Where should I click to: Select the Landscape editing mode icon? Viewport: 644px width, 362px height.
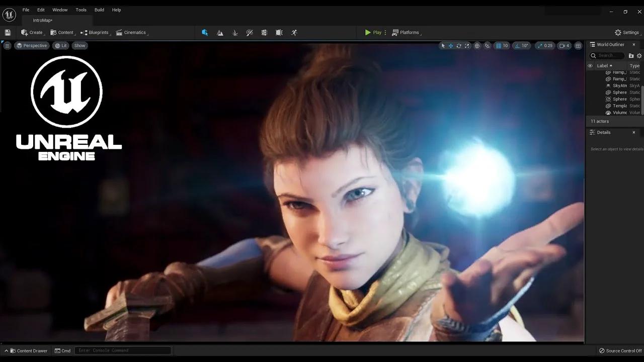[220, 32]
